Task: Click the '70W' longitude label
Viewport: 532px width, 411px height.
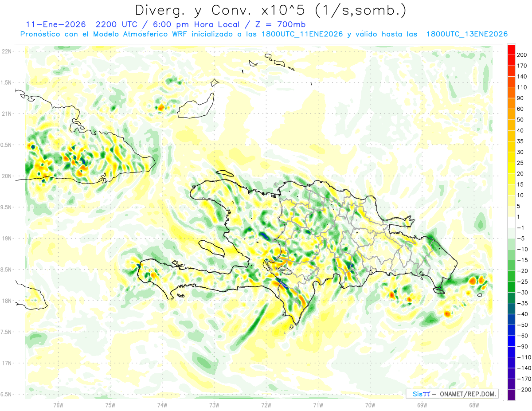Action: click(x=370, y=404)
